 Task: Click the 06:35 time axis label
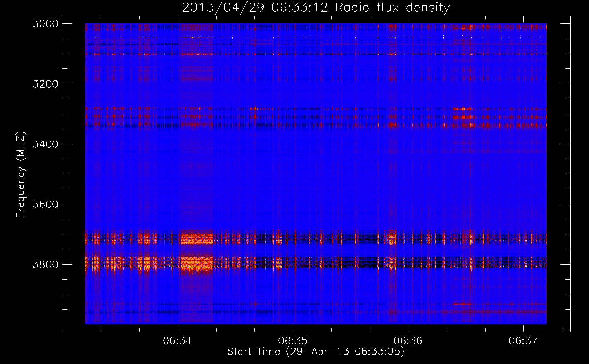293,341
